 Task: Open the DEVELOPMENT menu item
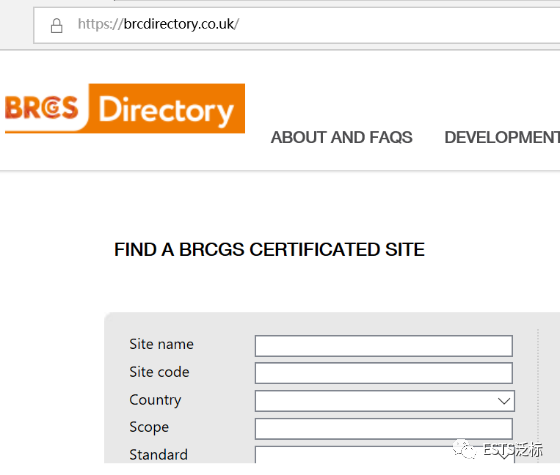click(x=502, y=138)
